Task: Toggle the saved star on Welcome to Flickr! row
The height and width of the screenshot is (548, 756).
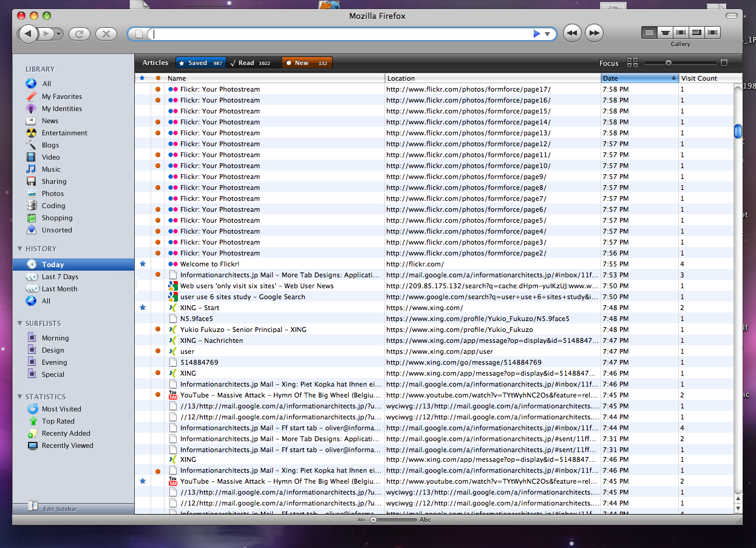Action: point(143,264)
